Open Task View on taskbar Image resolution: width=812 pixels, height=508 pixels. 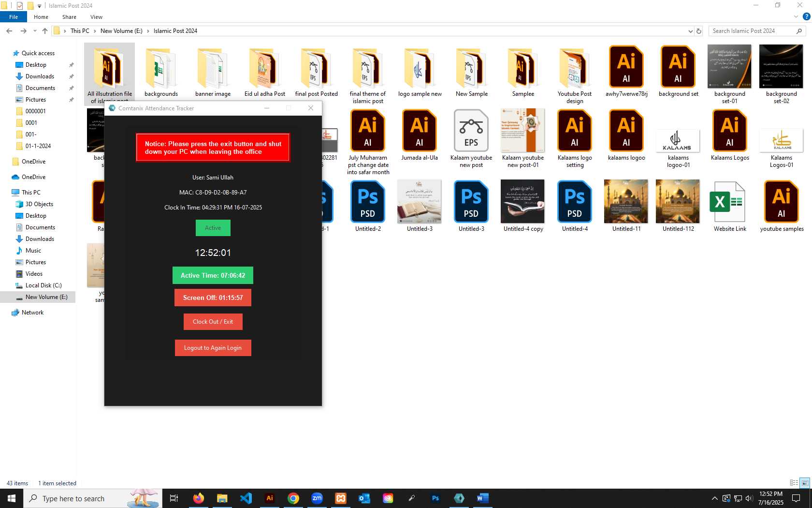coord(174,498)
